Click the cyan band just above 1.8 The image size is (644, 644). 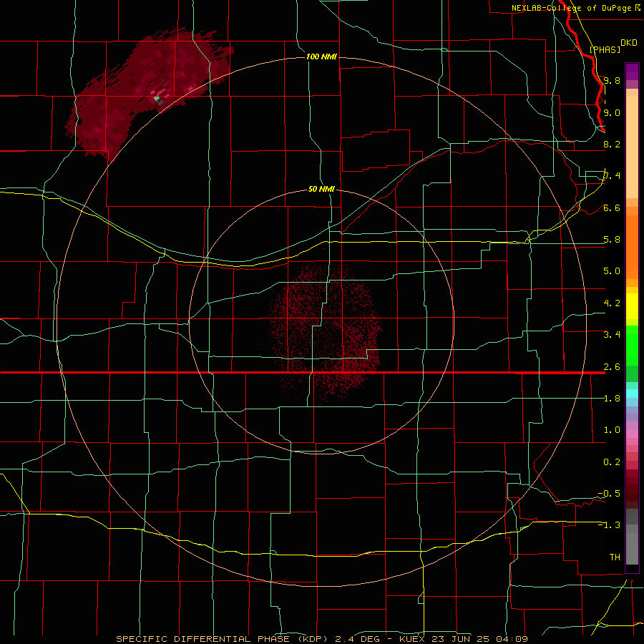632,394
